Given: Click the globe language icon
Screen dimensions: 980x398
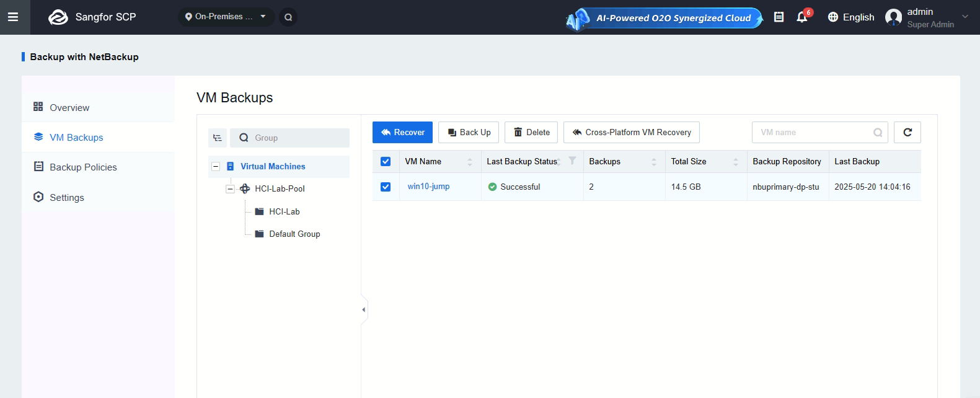Looking at the screenshot, I should (x=833, y=17).
